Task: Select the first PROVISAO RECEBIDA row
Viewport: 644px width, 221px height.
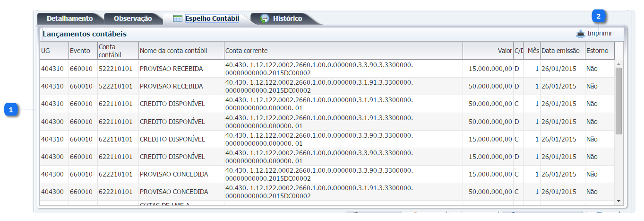Action: pyautogui.click(x=171, y=69)
